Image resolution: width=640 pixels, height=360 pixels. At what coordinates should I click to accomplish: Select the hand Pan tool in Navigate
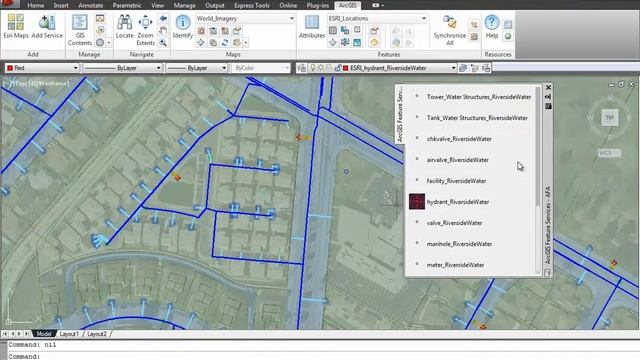coord(163,31)
